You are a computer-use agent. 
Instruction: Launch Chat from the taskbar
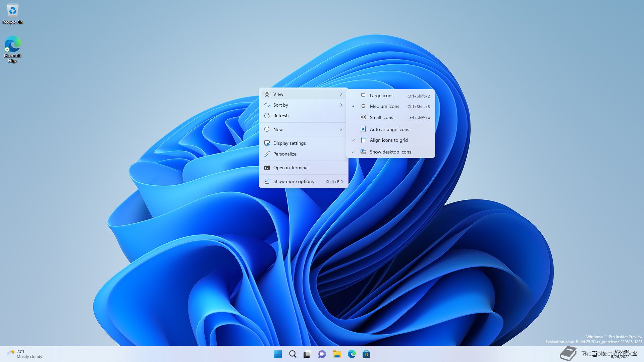[x=322, y=354]
